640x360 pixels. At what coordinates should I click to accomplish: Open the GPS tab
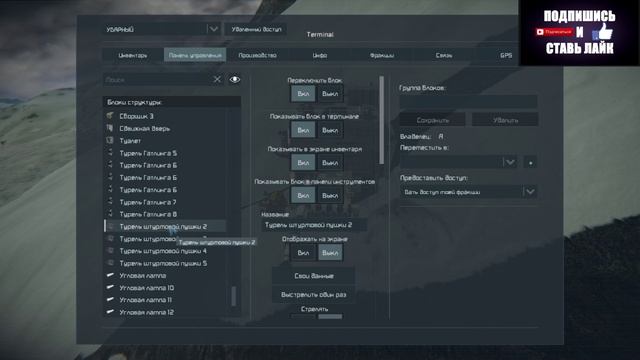coord(505,55)
